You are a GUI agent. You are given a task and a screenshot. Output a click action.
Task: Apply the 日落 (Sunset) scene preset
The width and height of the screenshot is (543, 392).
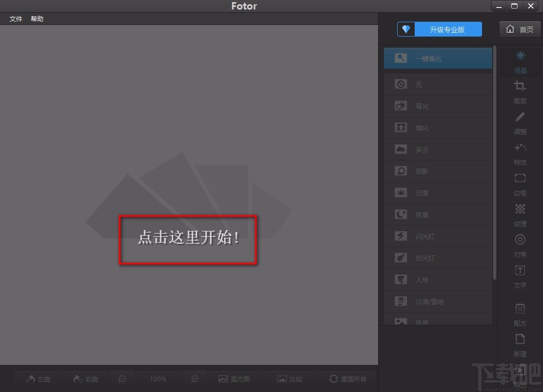tap(438, 192)
